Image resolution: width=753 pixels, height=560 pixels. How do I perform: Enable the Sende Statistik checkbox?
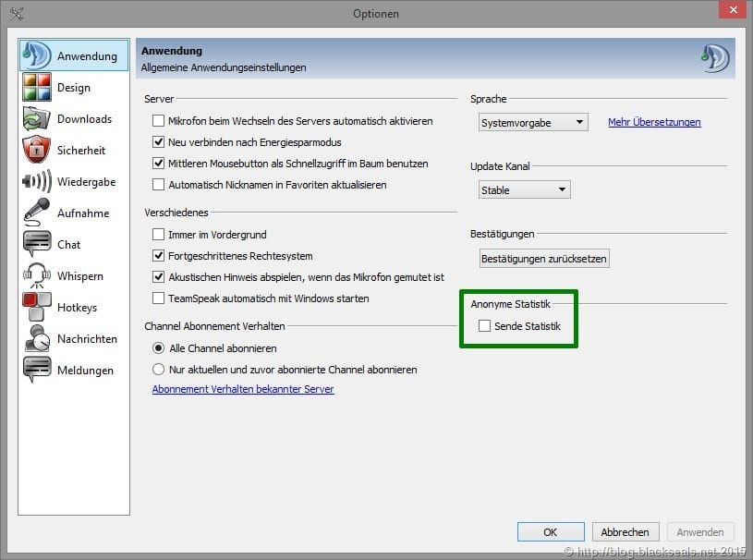coord(484,326)
